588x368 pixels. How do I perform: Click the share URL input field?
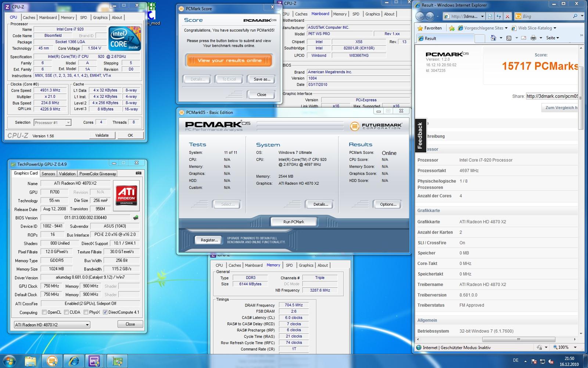click(x=552, y=96)
